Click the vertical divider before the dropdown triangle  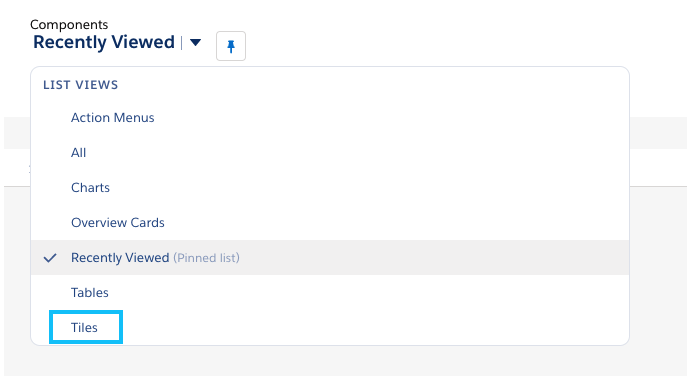coord(181,43)
